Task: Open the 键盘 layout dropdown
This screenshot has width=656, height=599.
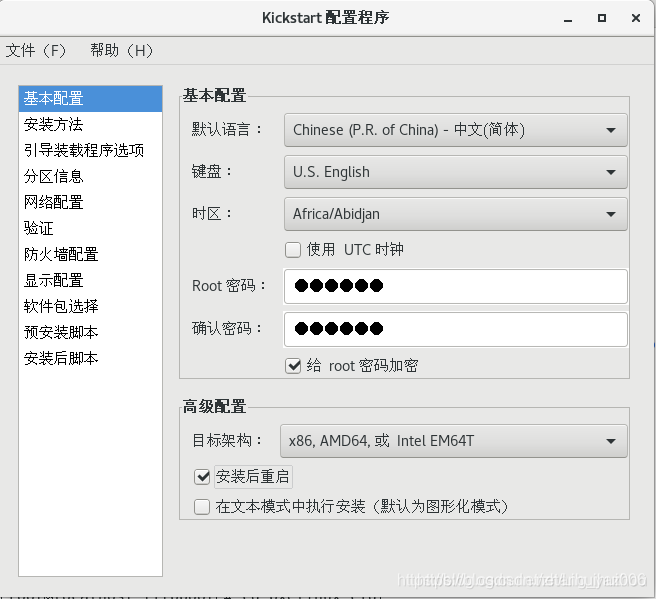Action: (456, 172)
